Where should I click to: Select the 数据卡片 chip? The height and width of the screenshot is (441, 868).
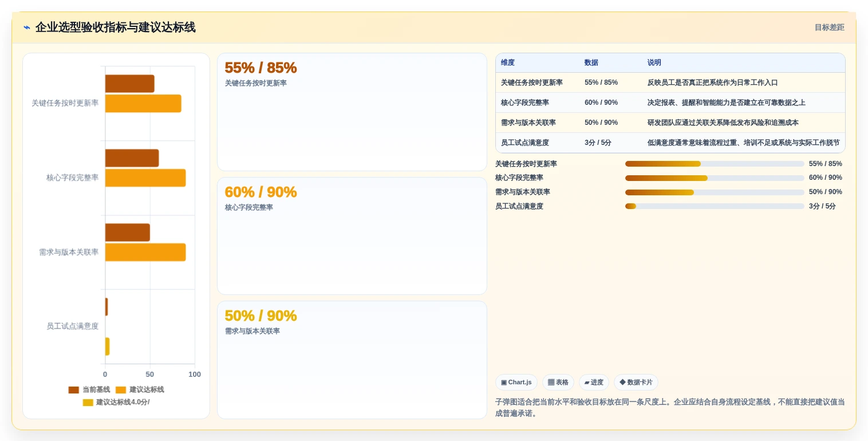click(636, 382)
